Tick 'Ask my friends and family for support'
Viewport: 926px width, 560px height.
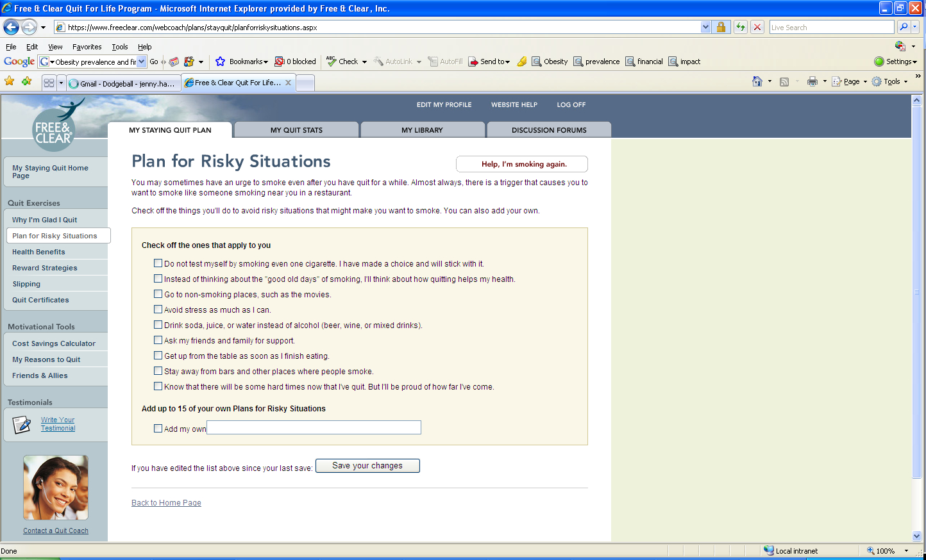[158, 340]
